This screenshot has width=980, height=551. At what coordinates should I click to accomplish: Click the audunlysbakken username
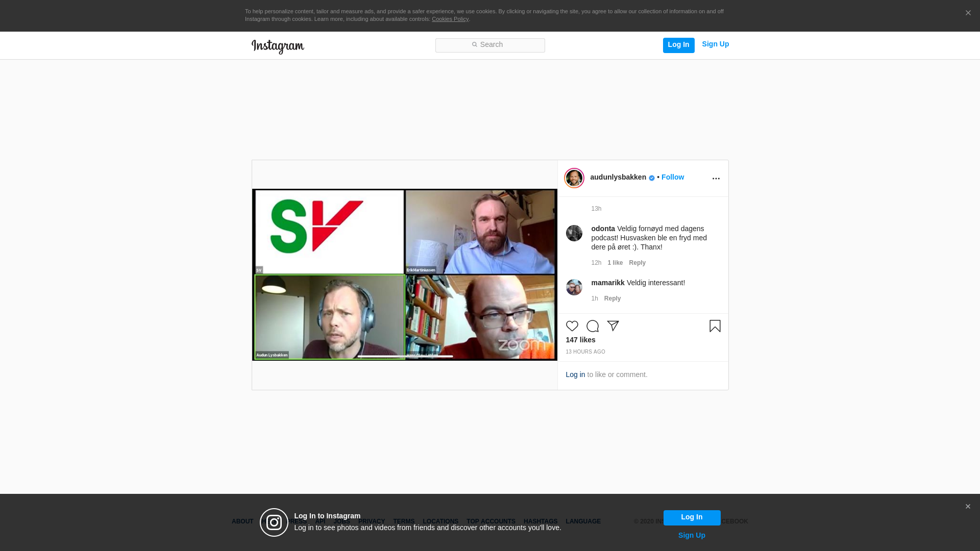click(618, 178)
